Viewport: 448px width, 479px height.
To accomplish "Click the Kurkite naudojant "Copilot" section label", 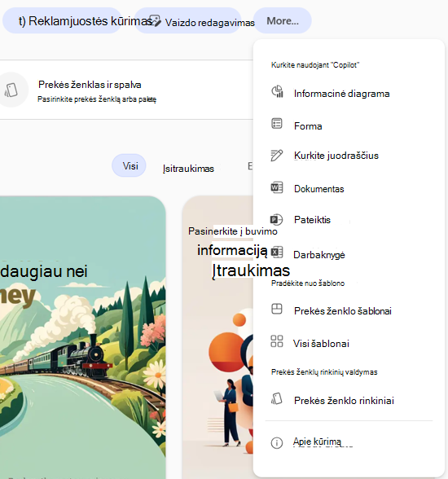I will [x=315, y=65].
